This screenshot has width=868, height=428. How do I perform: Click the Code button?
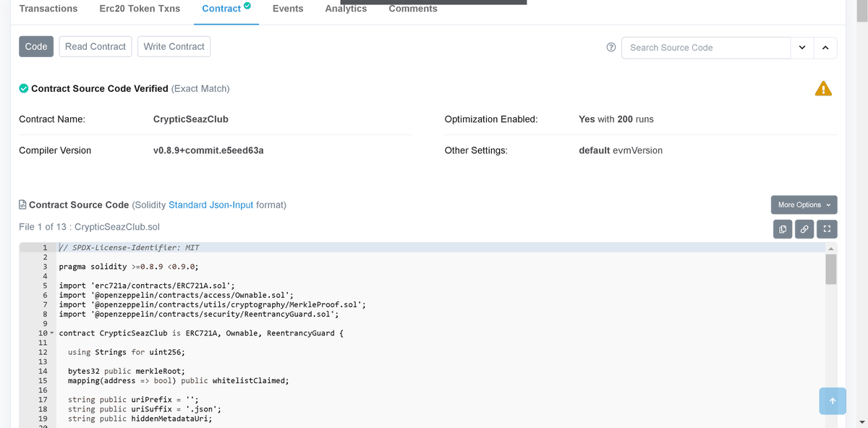click(36, 46)
